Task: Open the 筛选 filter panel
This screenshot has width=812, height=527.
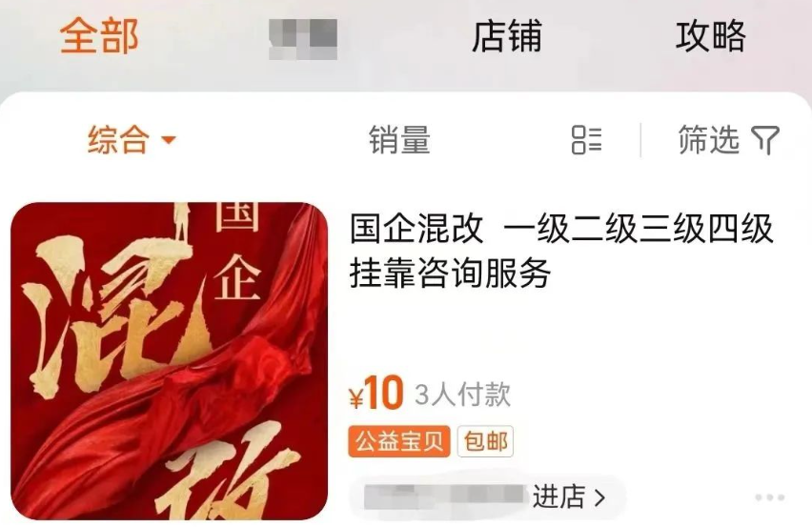Action: (x=729, y=140)
